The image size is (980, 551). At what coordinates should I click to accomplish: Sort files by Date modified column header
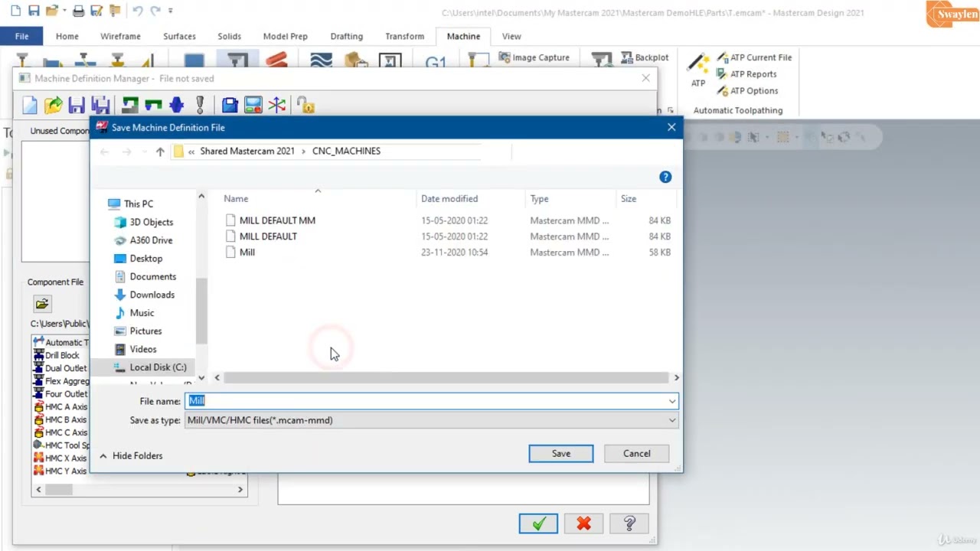point(449,199)
